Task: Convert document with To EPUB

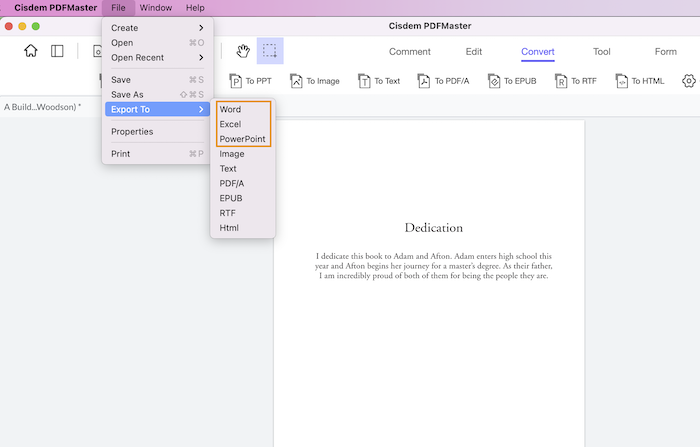Action: click(x=512, y=81)
